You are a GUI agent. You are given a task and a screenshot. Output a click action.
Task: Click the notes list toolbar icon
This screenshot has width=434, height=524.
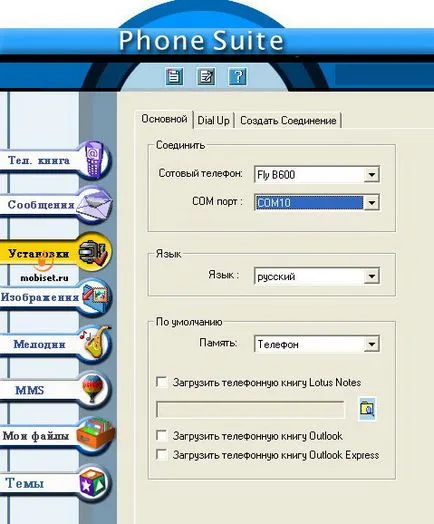click(x=174, y=77)
